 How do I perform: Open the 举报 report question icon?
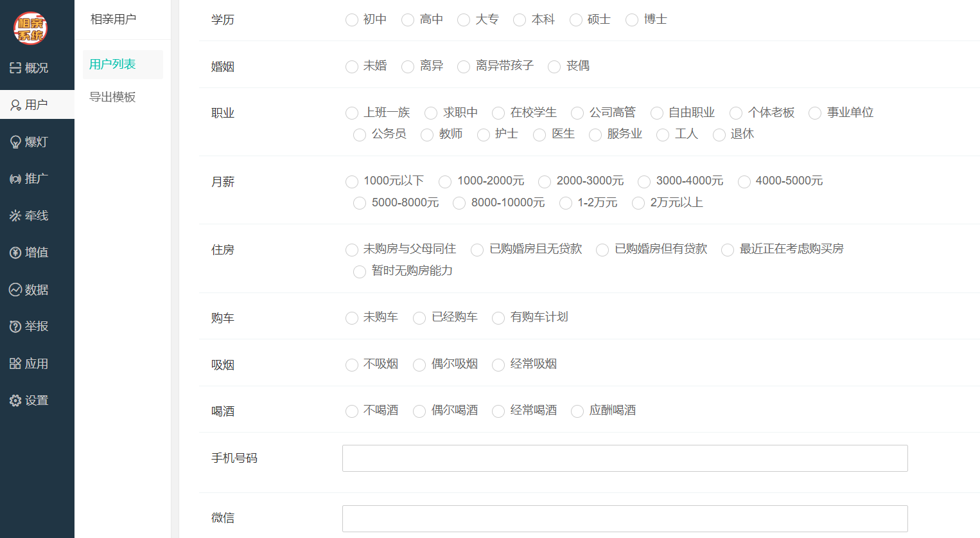(15, 327)
